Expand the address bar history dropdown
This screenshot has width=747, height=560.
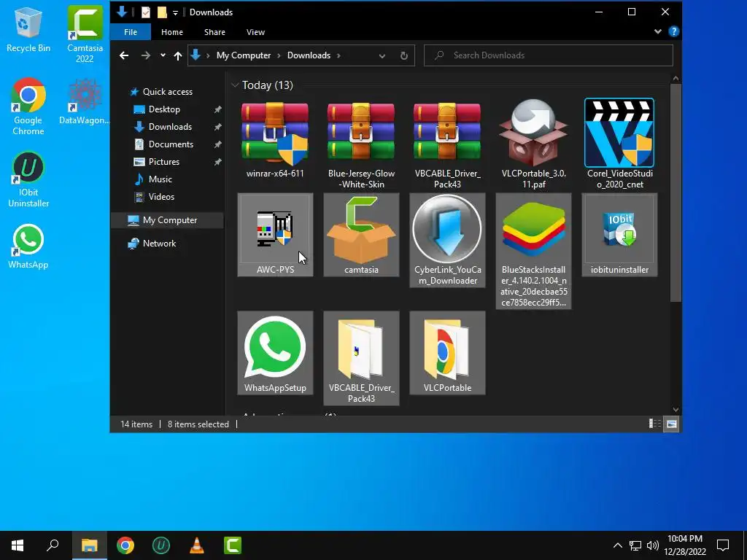tap(382, 55)
